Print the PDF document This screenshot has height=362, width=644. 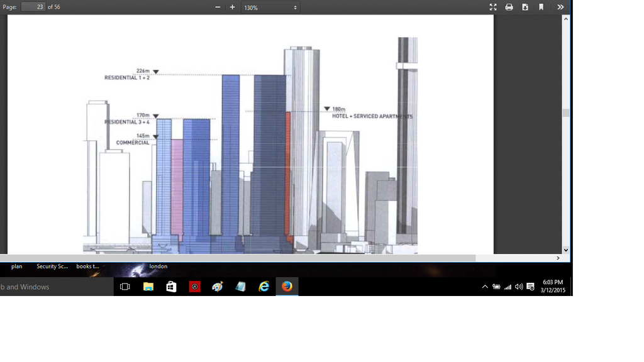coord(509,8)
